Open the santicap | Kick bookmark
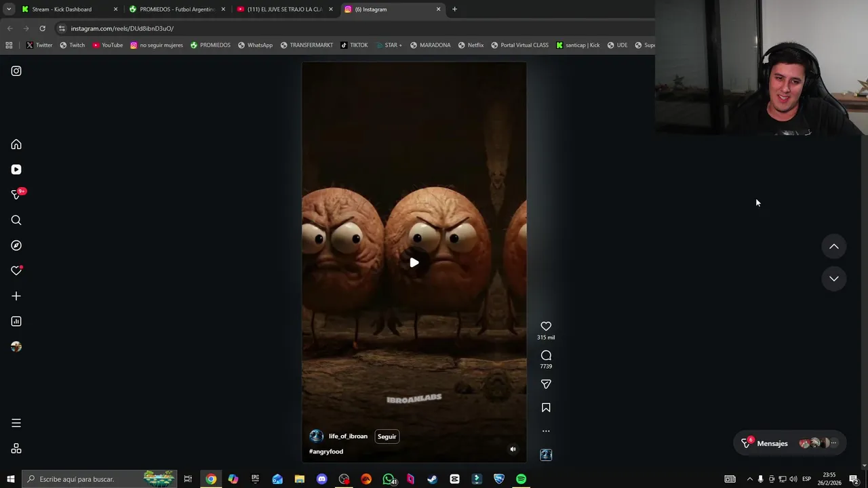Image resolution: width=868 pixels, height=488 pixels. click(578, 45)
